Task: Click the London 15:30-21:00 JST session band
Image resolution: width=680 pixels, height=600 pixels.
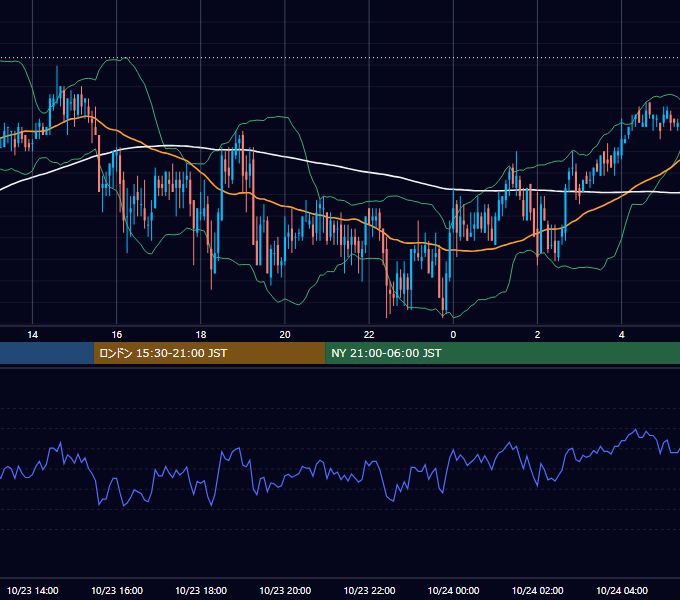Action: pos(209,353)
